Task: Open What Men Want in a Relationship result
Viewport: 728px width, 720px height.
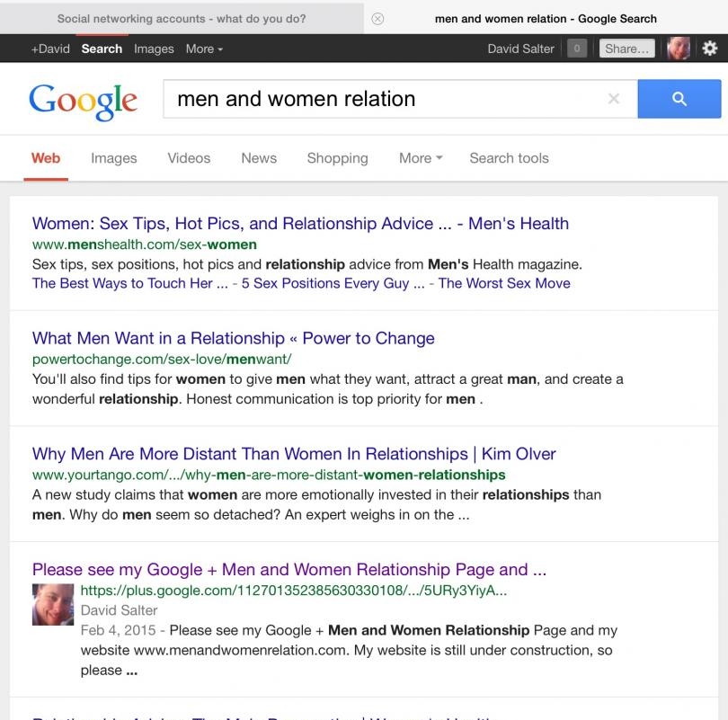Action: [x=233, y=338]
